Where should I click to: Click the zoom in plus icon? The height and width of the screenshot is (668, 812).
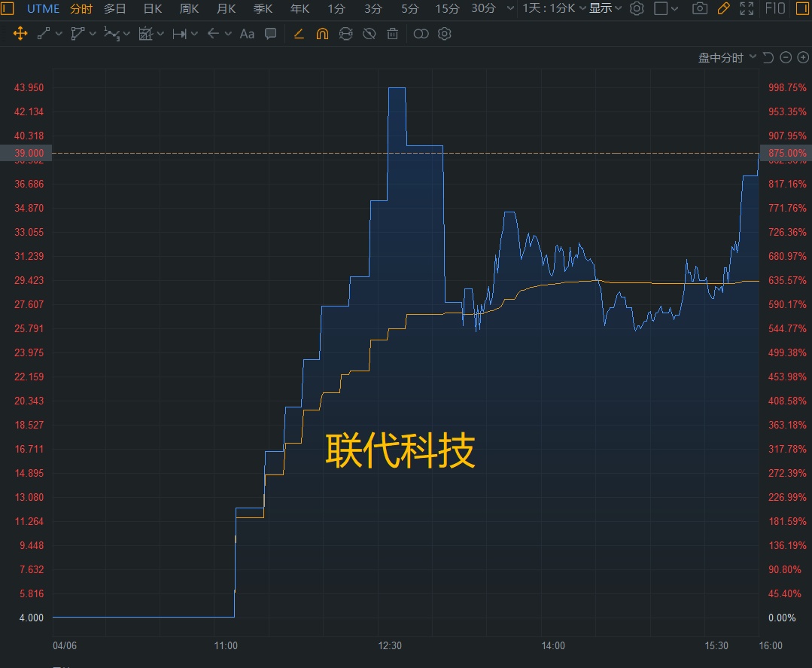coord(803,57)
